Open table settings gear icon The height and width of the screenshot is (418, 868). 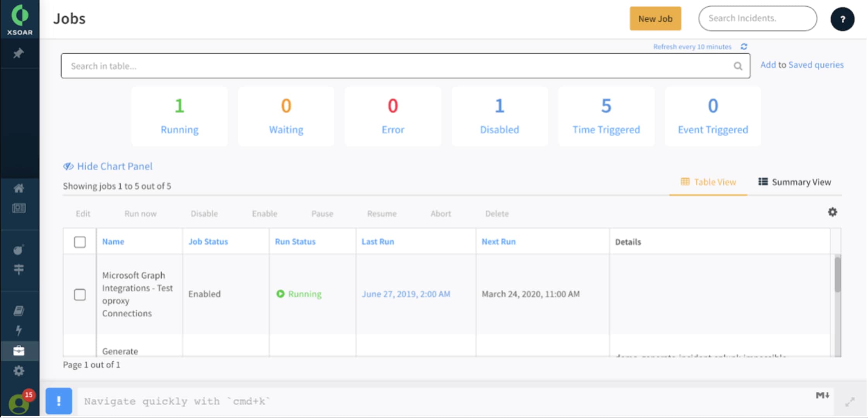(832, 212)
